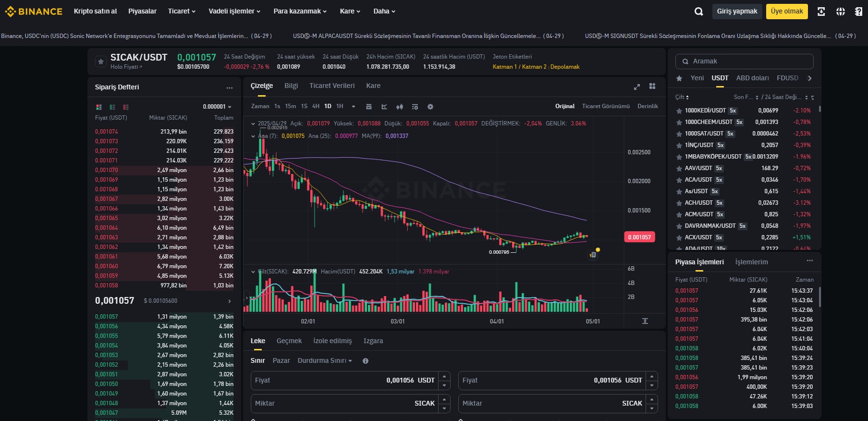Favorite the ACA/USDT pair
The image size is (868, 421).
679,180
